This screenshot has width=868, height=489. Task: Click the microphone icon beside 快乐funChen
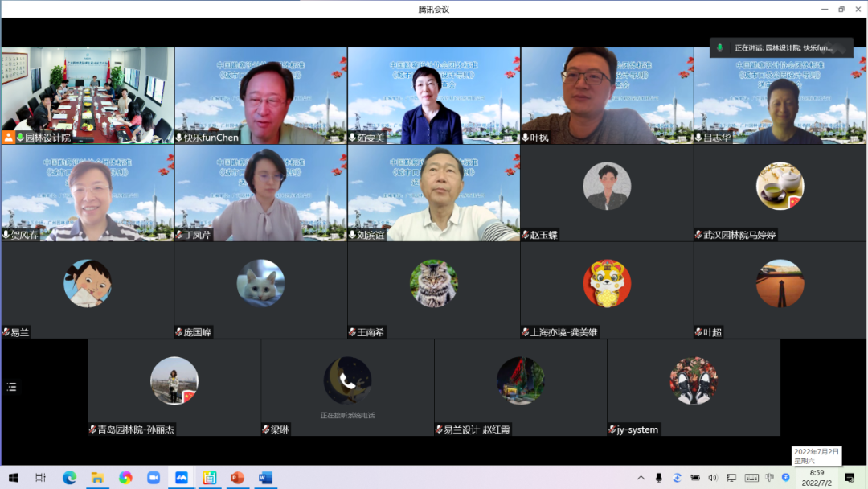(x=179, y=138)
